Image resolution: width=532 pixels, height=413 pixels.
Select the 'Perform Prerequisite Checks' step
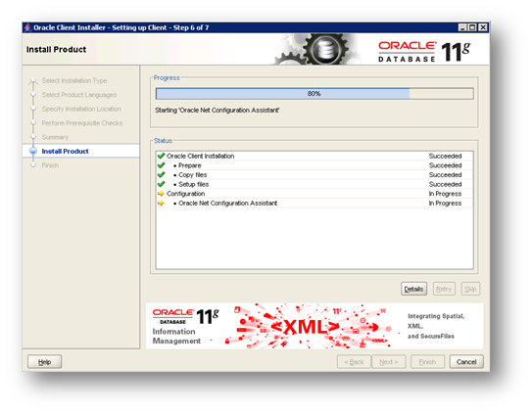(x=82, y=123)
